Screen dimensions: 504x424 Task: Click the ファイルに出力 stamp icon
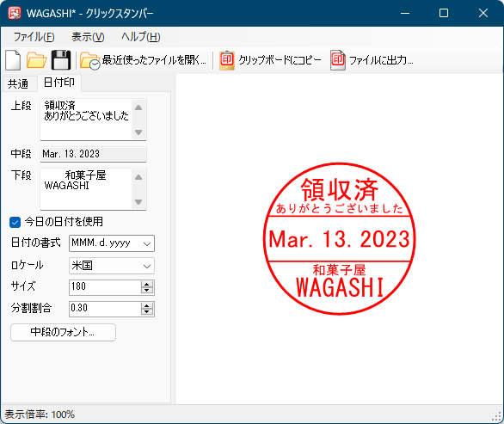click(x=338, y=60)
